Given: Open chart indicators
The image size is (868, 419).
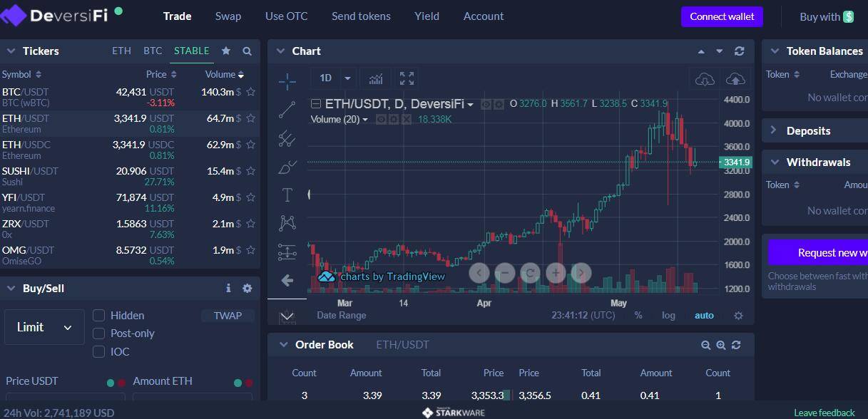Looking at the screenshot, I should pyautogui.click(x=376, y=78).
